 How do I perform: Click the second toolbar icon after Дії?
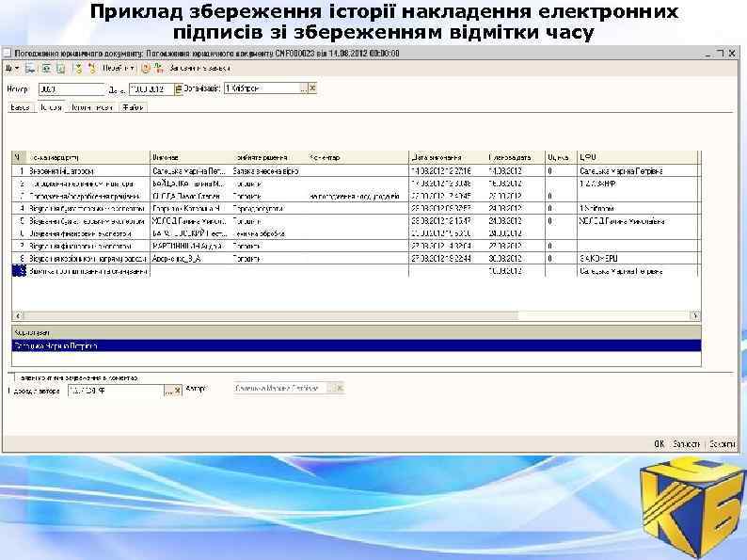pyautogui.click(x=46, y=69)
